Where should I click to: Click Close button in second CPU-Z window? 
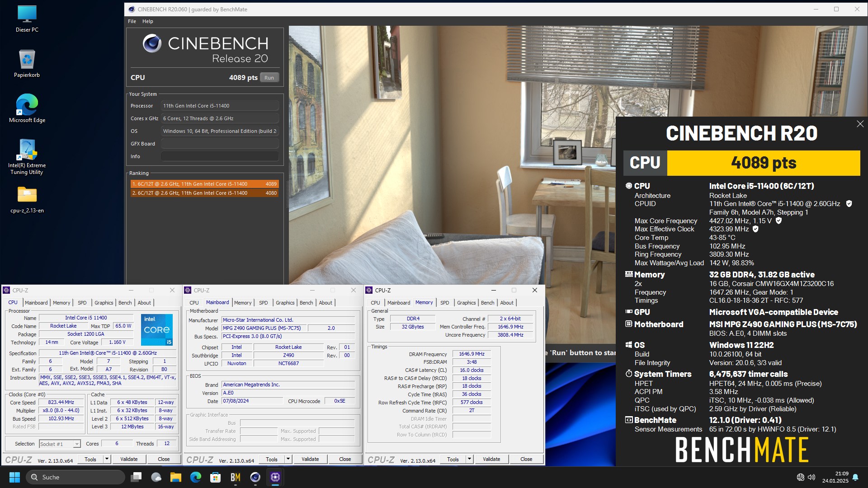click(345, 459)
